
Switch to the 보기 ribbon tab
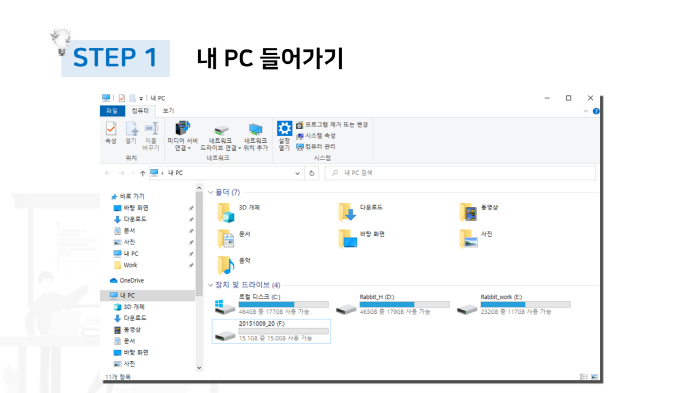click(x=168, y=111)
